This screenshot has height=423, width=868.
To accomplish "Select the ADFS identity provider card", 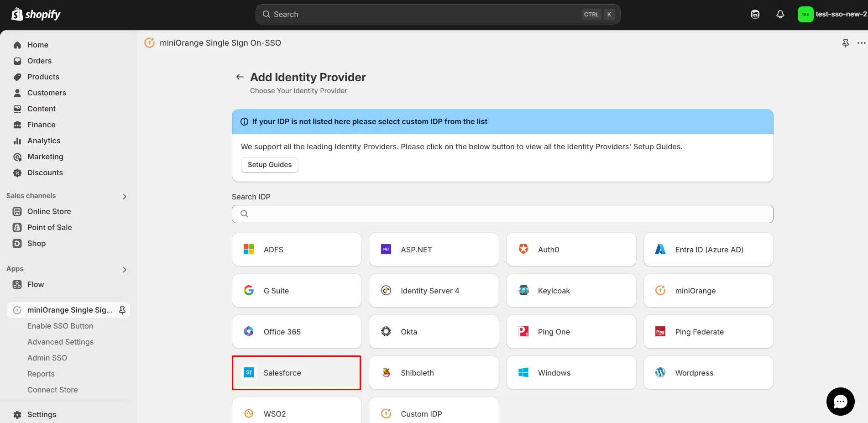I will [297, 250].
